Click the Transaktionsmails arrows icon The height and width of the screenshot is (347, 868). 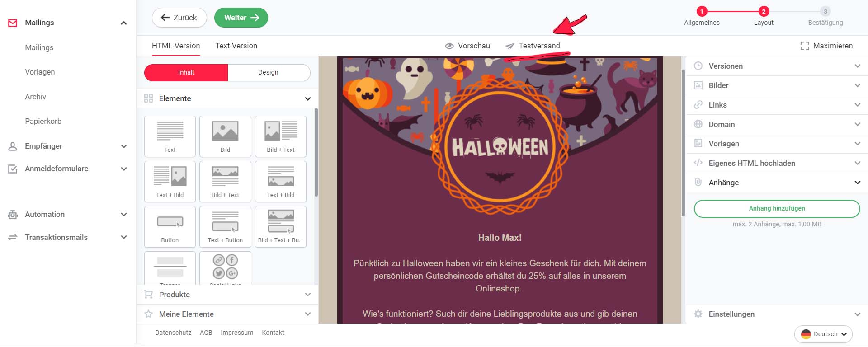pos(13,237)
